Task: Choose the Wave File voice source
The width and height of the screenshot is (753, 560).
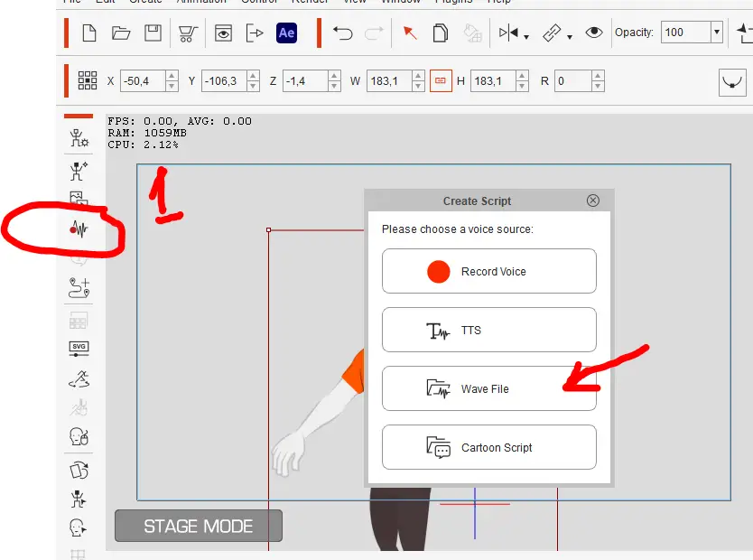Action: (488, 388)
